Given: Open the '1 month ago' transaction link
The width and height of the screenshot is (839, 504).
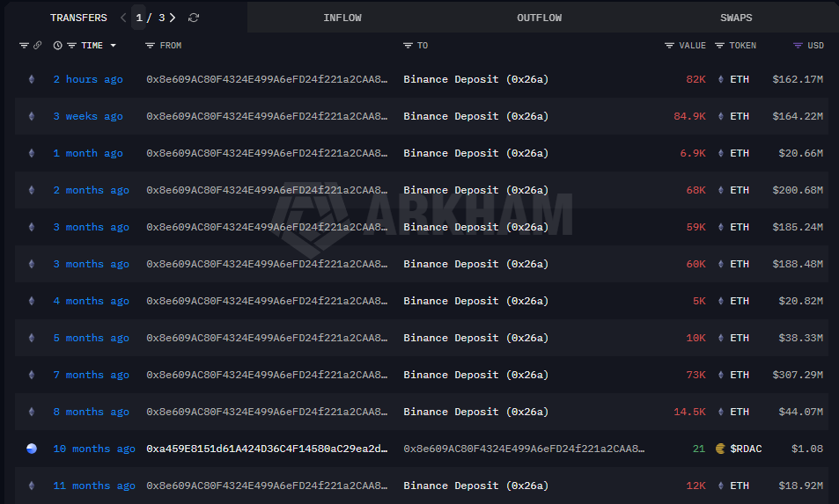Looking at the screenshot, I should 88,153.
